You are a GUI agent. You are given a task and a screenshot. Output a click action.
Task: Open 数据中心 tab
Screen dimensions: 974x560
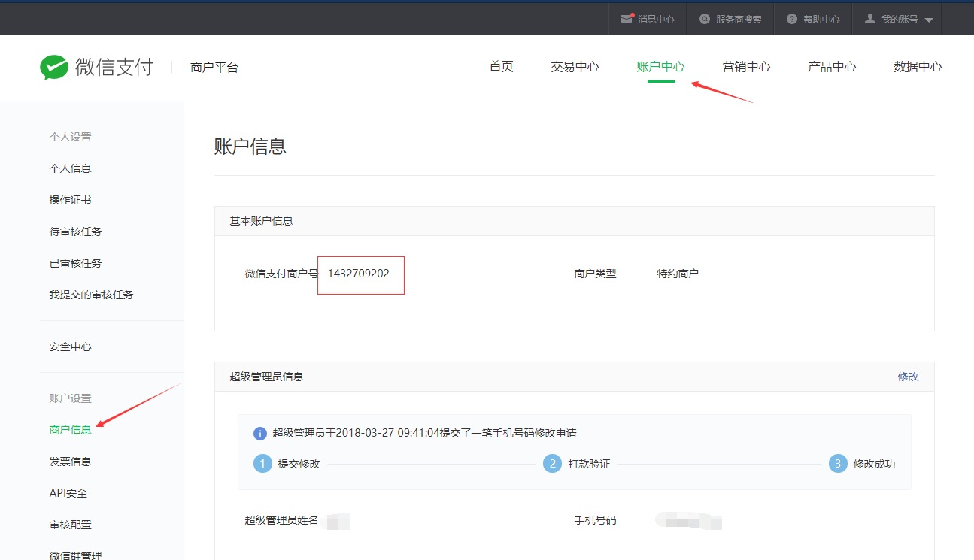(x=918, y=67)
